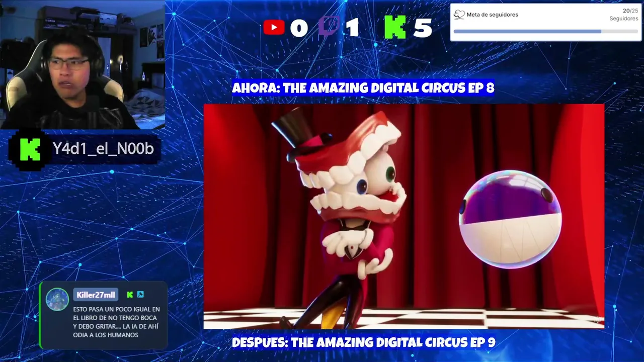Image resolution: width=644 pixels, height=362 pixels.
Task: Click the "20/25" follower count
Action: tap(630, 11)
